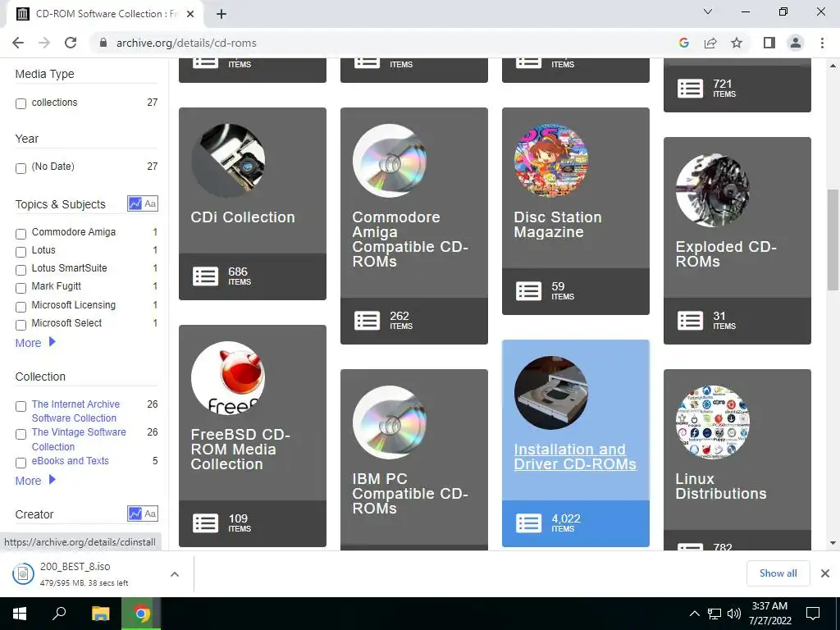
Task: Open a new browser tab
Action: point(221,14)
